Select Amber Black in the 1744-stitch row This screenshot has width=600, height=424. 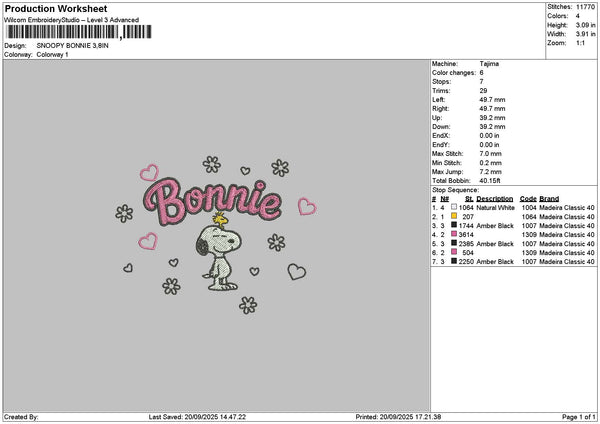click(x=495, y=226)
